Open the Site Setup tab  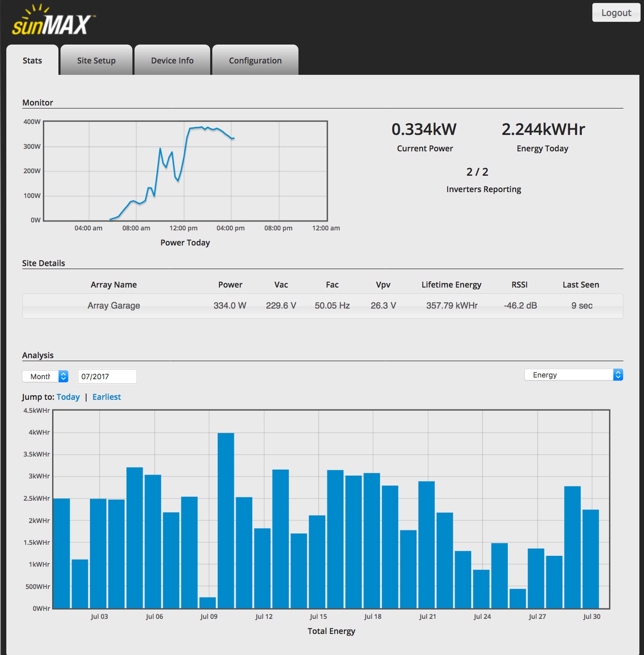(x=96, y=60)
